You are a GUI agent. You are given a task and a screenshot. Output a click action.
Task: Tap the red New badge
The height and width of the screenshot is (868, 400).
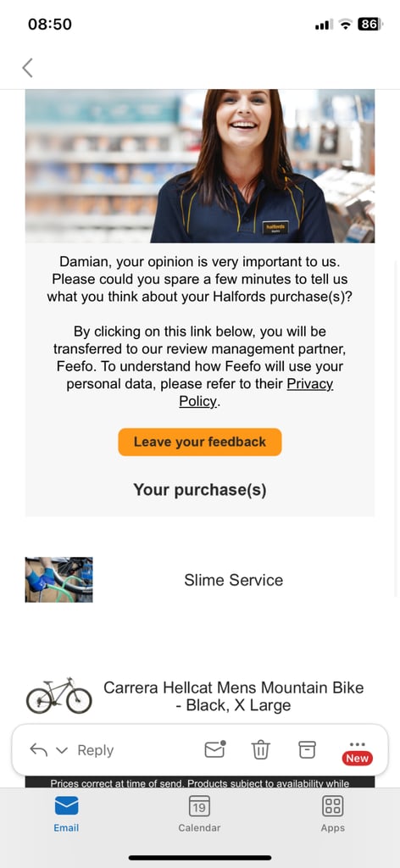358,759
